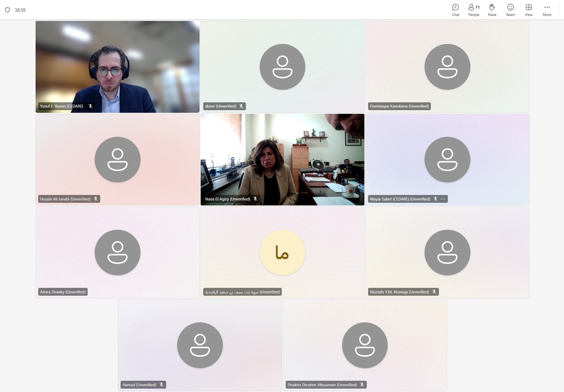Click muted mic icon on Shaikha Ebrahim Albuainain

(362, 385)
